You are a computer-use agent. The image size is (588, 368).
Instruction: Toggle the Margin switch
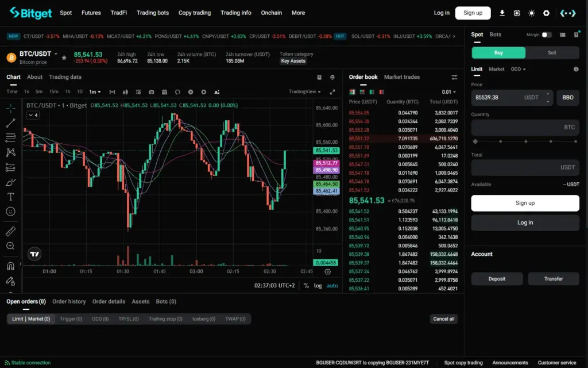click(x=547, y=34)
